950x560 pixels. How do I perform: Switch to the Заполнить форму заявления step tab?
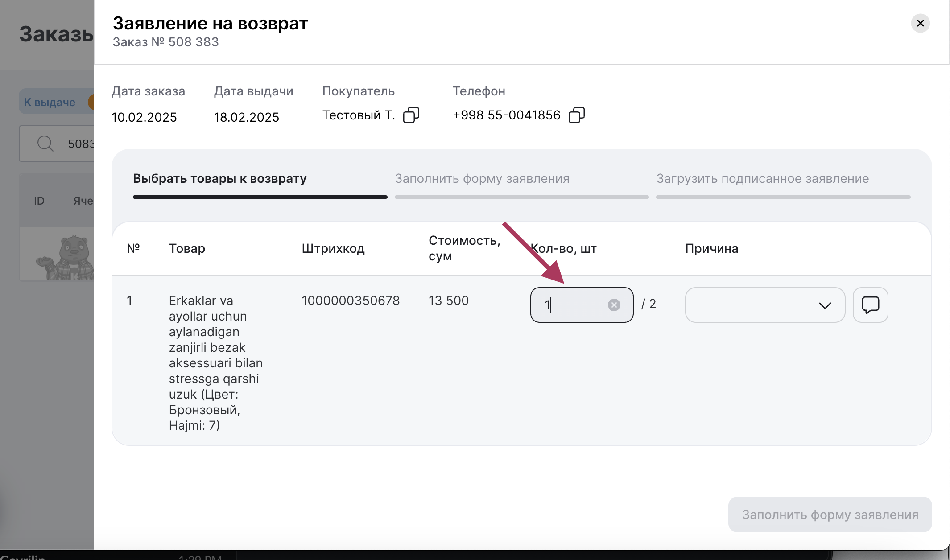(x=482, y=179)
